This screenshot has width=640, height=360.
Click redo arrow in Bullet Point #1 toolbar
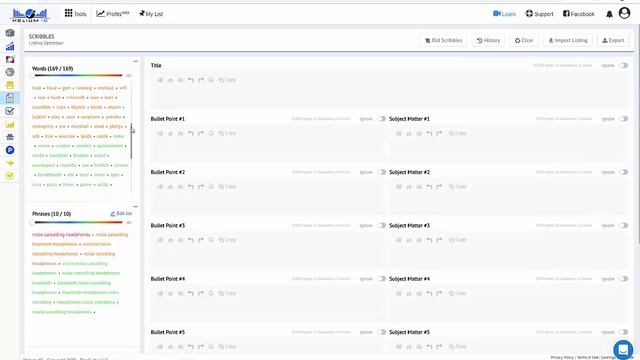(201, 133)
